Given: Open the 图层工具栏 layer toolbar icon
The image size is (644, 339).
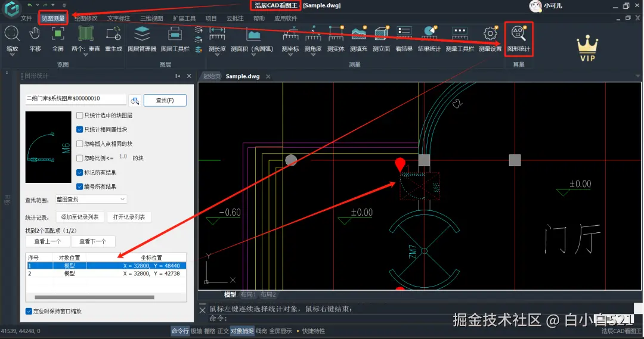Looking at the screenshot, I should [175, 34].
